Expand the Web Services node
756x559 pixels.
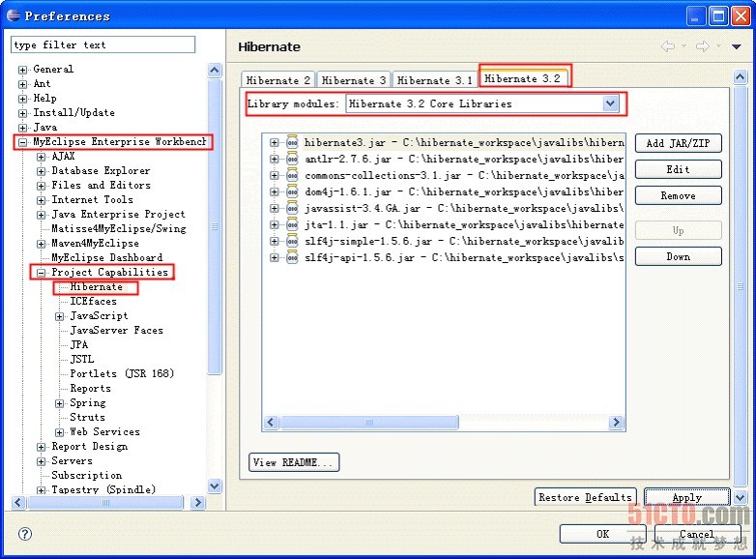click(59, 432)
